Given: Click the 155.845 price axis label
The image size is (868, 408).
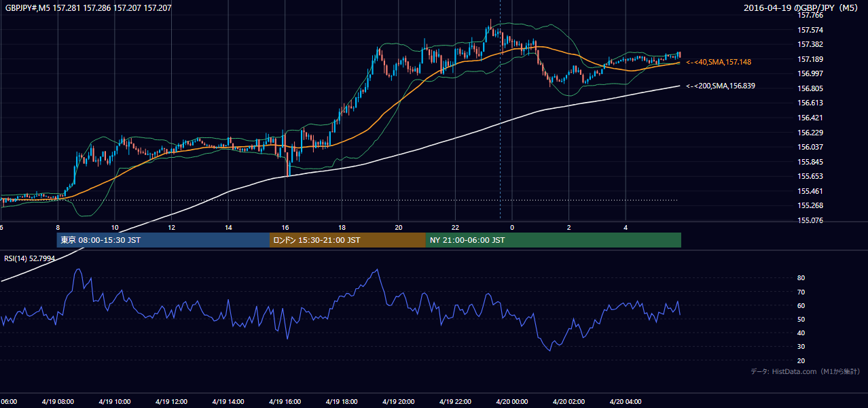Looking at the screenshot, I should 810,162.
